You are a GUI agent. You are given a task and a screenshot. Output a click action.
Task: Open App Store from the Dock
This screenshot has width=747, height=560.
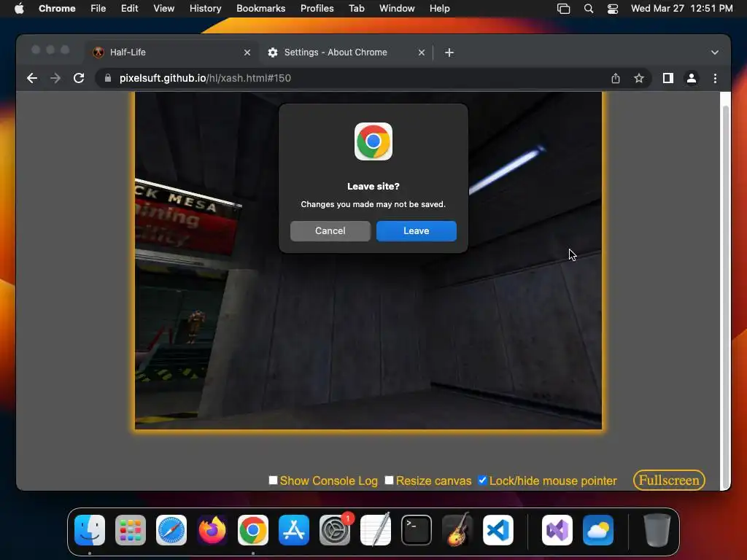pos(294,529)
